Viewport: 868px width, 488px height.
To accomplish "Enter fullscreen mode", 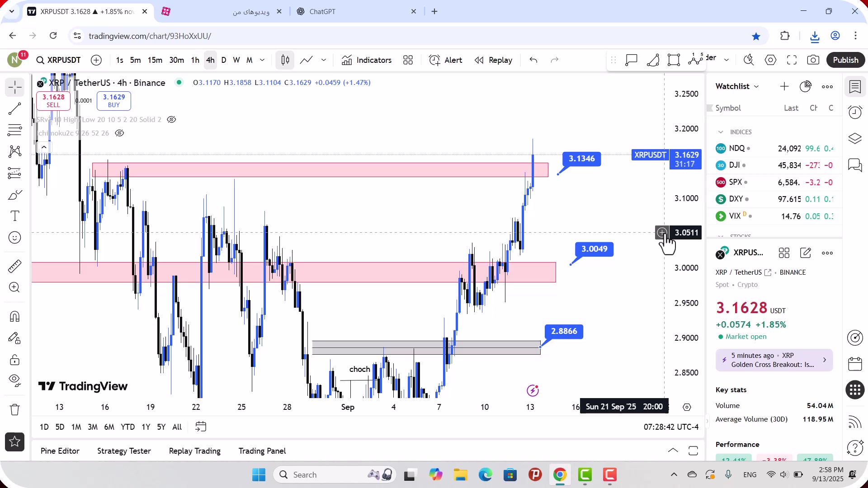I will pyautogui.click(x=792, y=60).
